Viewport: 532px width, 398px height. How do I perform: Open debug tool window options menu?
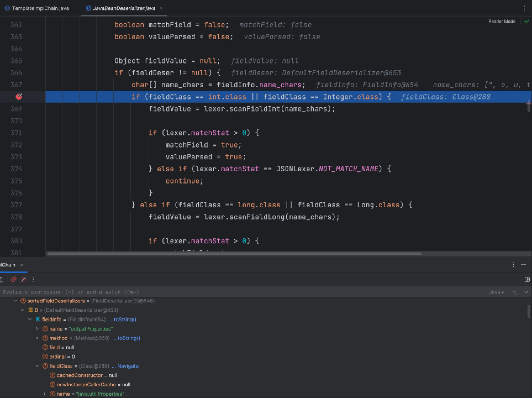[513, 265]
